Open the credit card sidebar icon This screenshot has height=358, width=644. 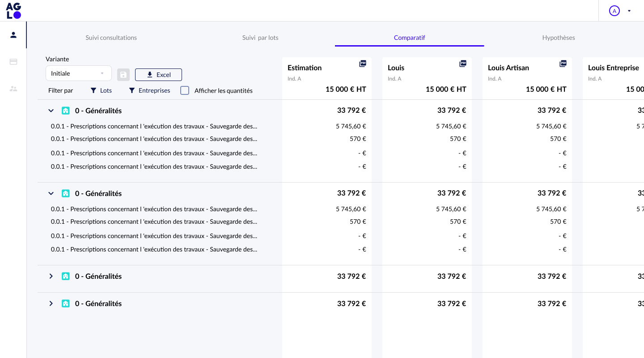pyautogui.click(x=13, y=62)
